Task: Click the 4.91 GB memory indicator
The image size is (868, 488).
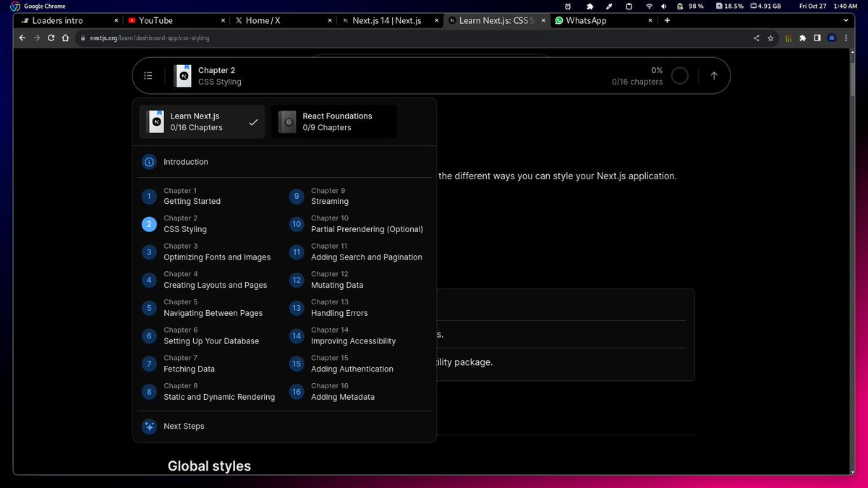Action: 766,6
